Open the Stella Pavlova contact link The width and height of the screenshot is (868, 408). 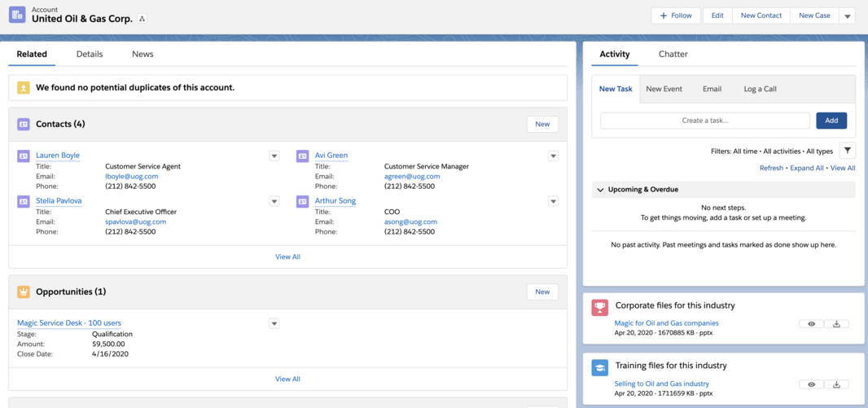pyautogui.click(x=59, y=201)
